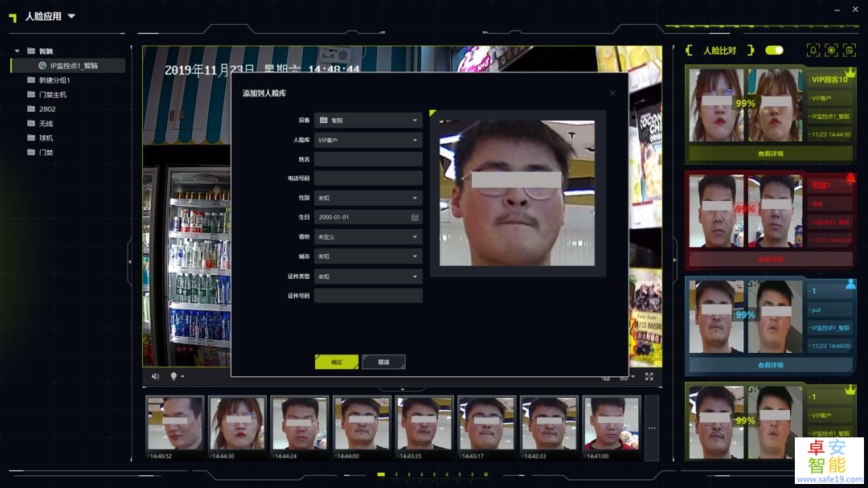Toggle the 人脸比对 switch off
This screenshot has height=488, width=868.
tap(774, 50)
